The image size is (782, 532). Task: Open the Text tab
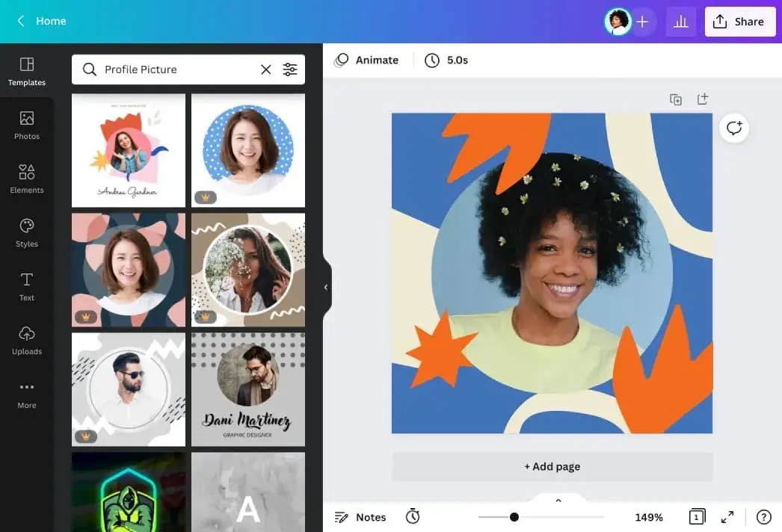[27, 286]
